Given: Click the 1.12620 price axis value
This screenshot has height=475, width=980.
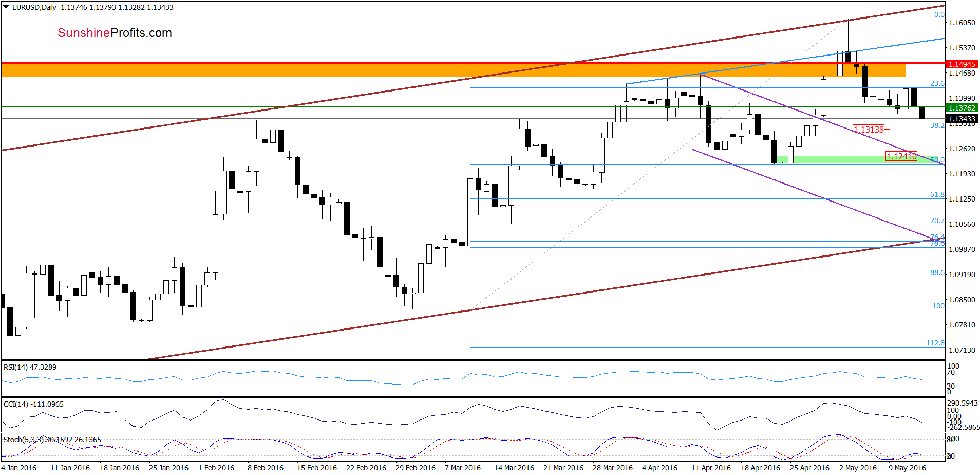Looking at the screenshot, I should pyautogui.click(x=962, y=149).
